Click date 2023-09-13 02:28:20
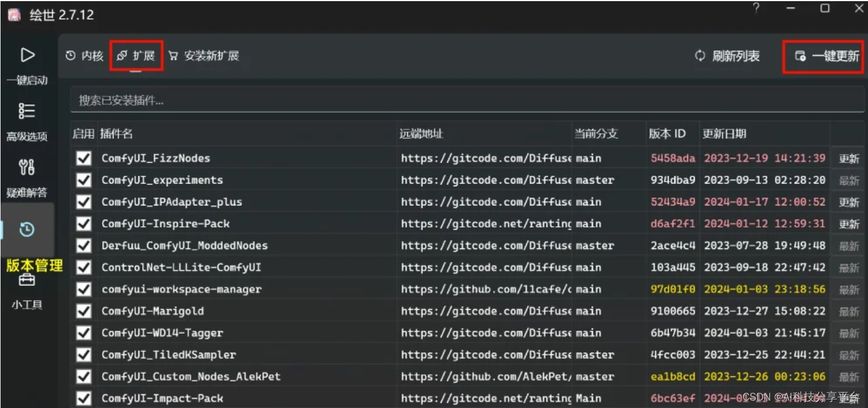 [x=765, y=181]
